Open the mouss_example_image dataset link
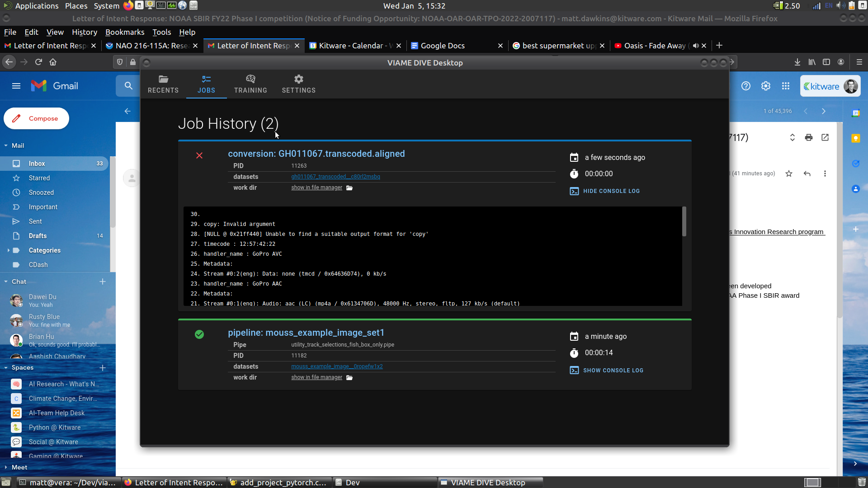The image size is (868, 488). 337,366
